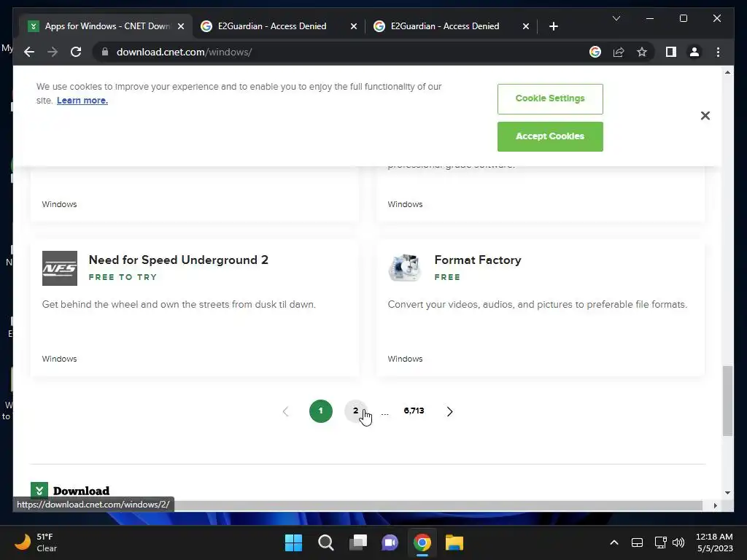Click the touch keyboard tray icon
747x560 pixels.
click(x=637, y=542)
